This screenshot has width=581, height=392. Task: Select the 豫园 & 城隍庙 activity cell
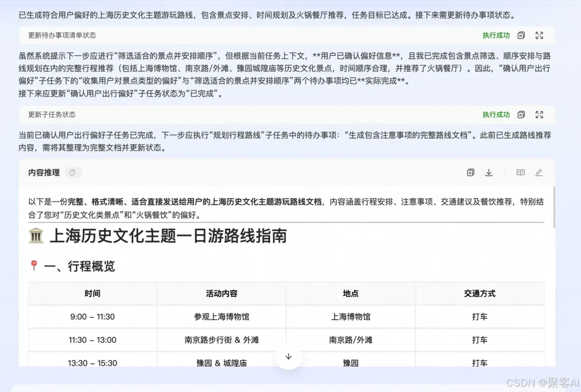222,362
